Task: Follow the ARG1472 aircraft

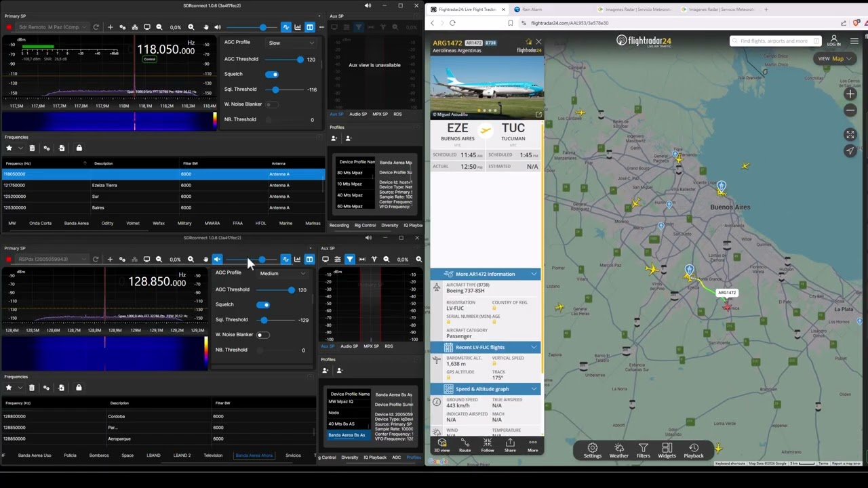Action: [488, 445]
